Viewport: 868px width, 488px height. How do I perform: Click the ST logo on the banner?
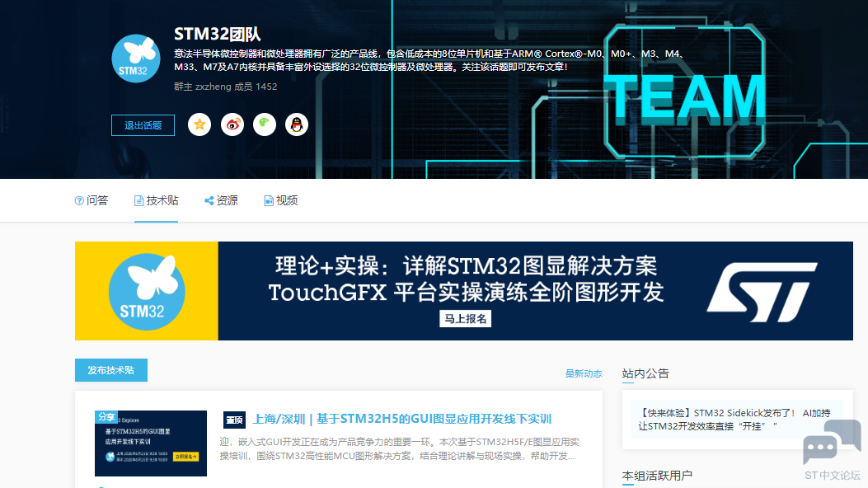pos(762,292)
